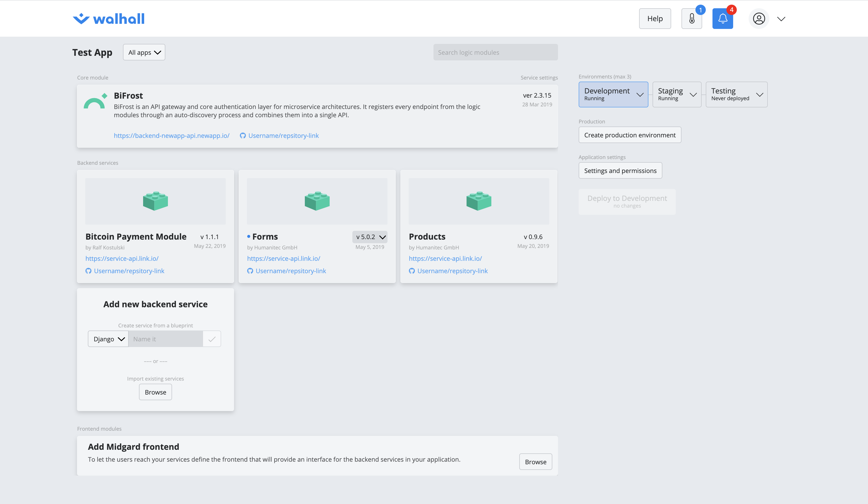Click GitHub icon in BiFrost card
Viewport: 868px width, 504px height.
pos(243,136)
